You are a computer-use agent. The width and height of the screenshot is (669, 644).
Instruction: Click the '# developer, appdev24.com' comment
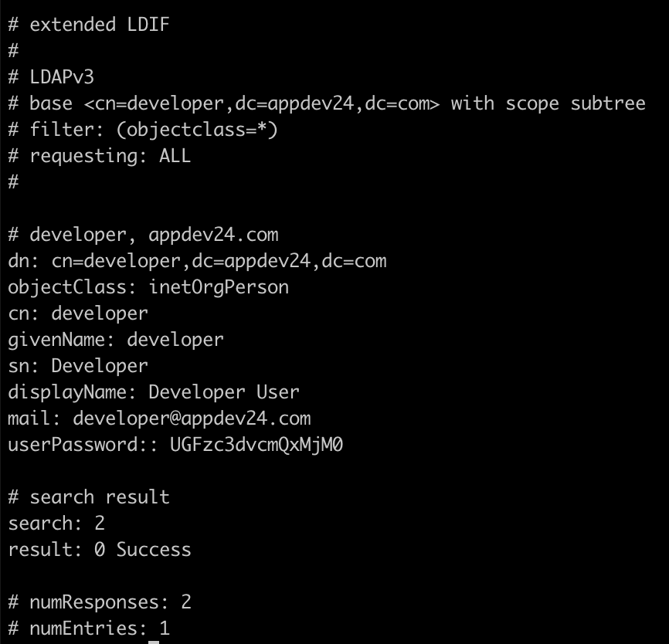click(143, 235)
